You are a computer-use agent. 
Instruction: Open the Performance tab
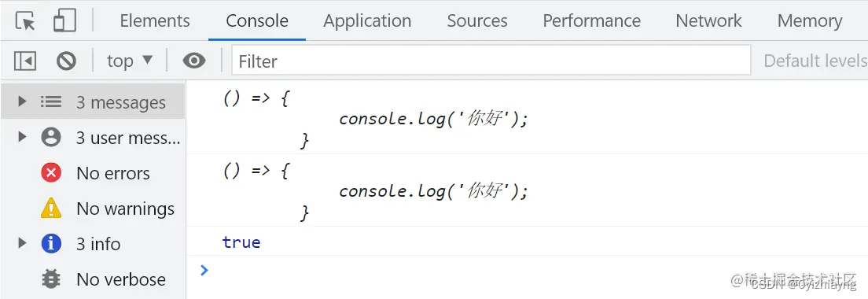[592, 21]
